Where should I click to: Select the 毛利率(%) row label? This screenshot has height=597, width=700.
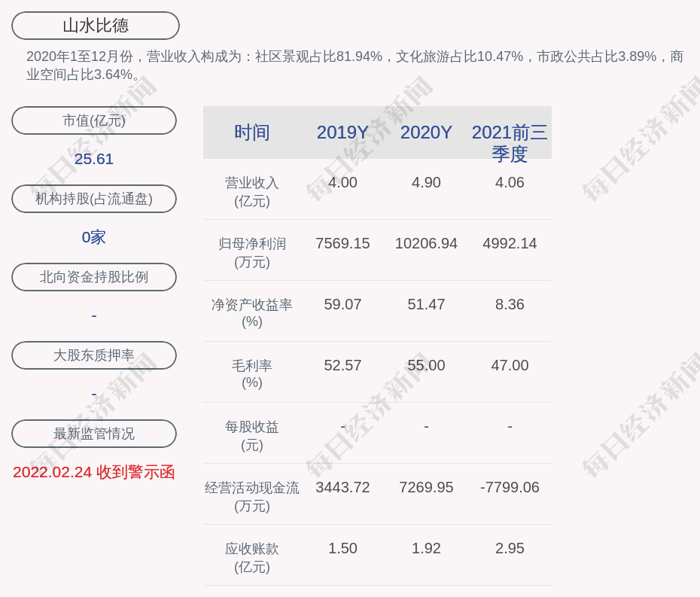(x=252, y=374)
